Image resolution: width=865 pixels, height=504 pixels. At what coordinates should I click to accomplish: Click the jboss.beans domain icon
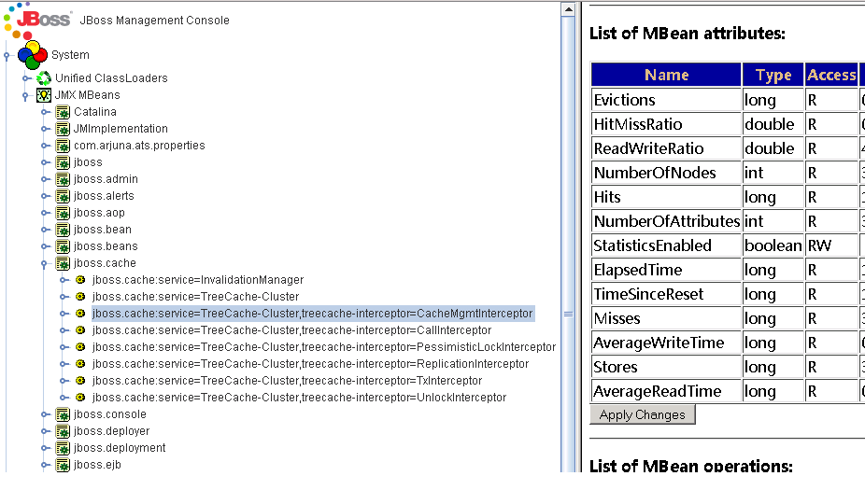coord(63,246)
